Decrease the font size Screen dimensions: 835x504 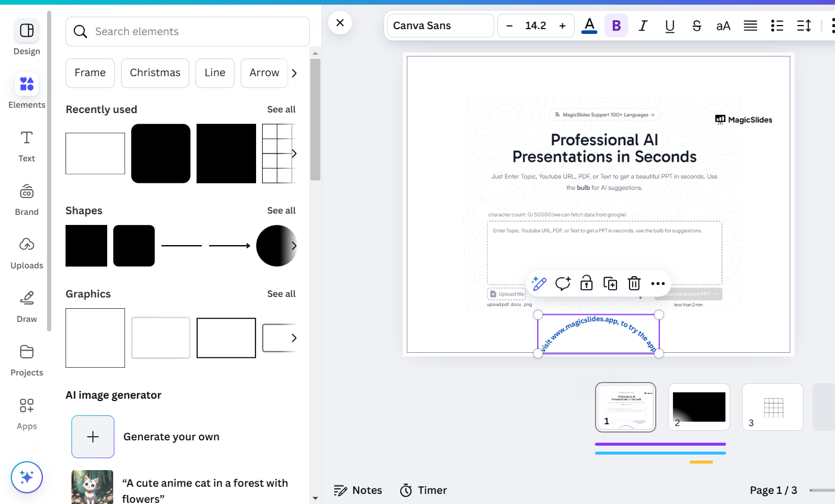tap(509, 26)
